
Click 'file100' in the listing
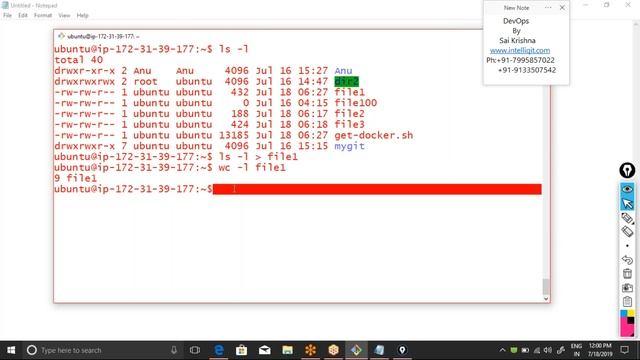click(356, 103)
